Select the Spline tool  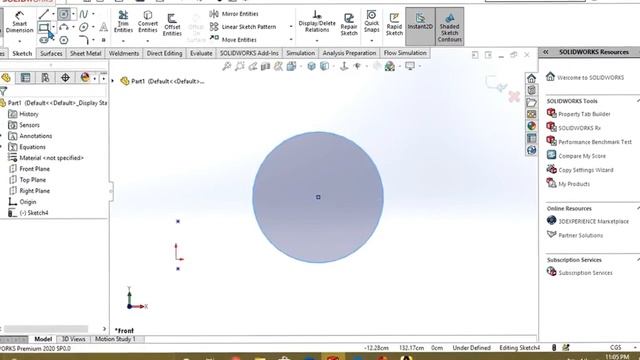(x=84, y=14)
